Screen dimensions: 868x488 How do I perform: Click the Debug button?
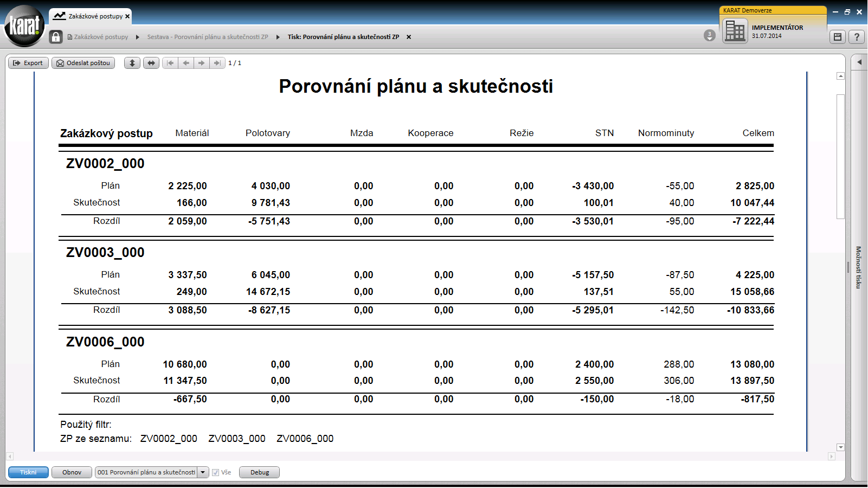[x=259, y=472]
